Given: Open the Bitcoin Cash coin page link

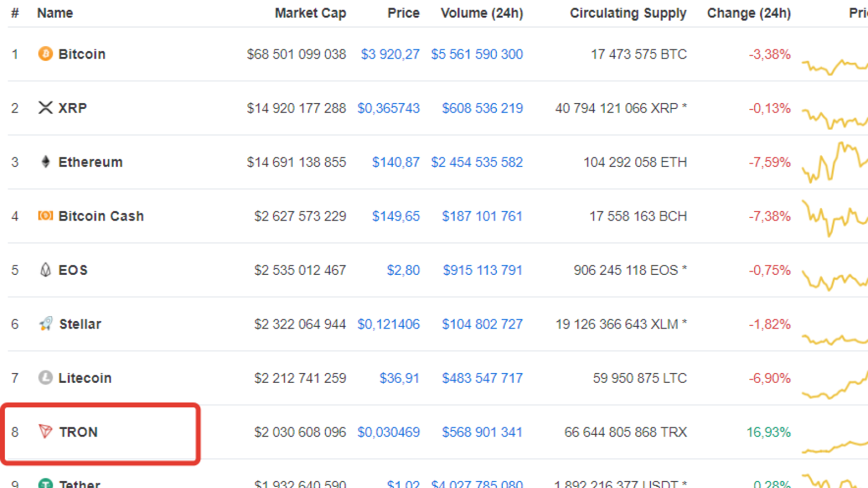Looking at the screenshot, I should click(101, 216).
